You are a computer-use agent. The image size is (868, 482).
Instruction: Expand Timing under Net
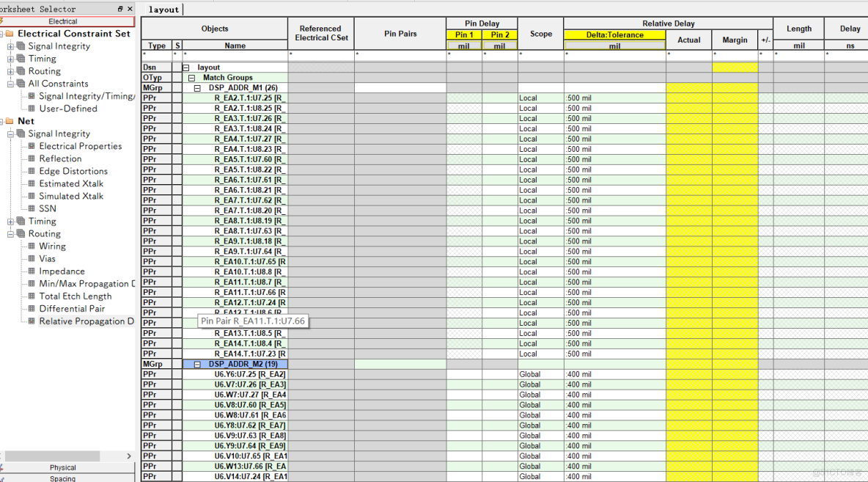(x=10, y=222)
